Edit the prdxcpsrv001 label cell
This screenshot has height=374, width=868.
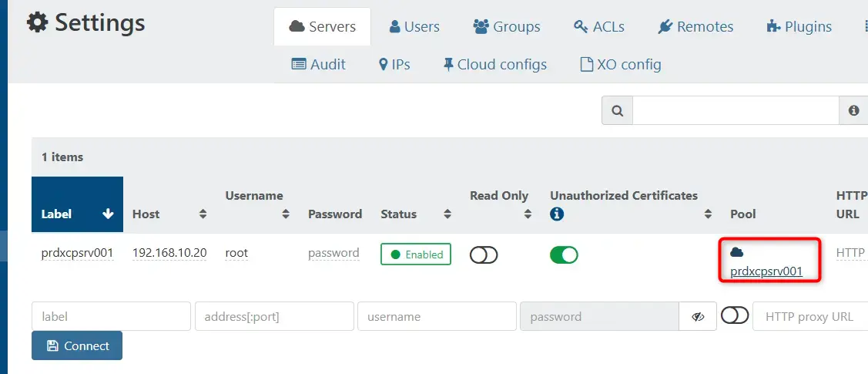pos(77,253)
